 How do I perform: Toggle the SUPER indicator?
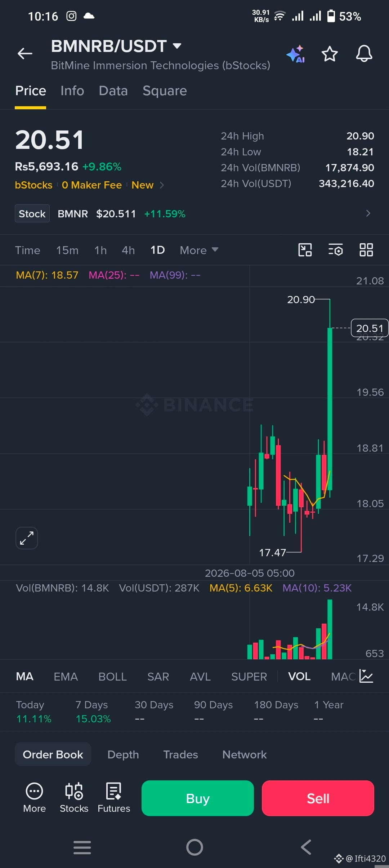click(x=249, y=677)
